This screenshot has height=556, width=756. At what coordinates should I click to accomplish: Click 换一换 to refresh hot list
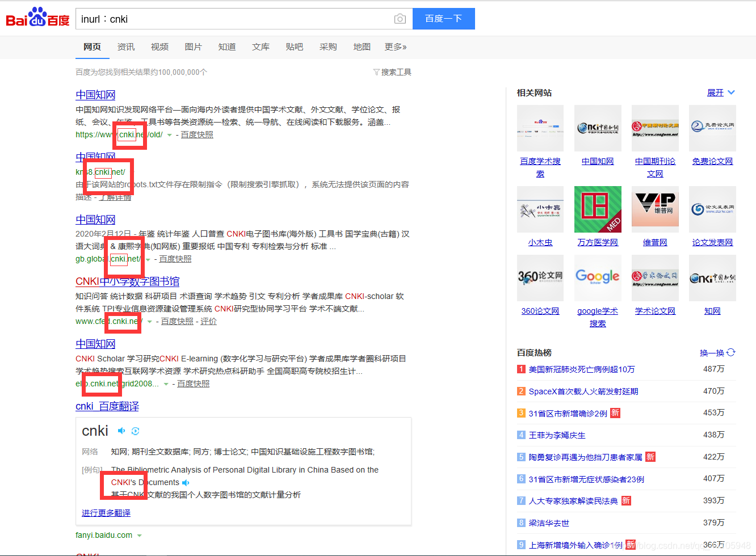click(712, 353)
